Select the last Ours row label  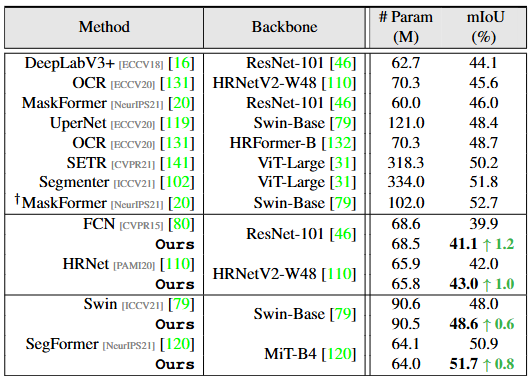[175, 365]
